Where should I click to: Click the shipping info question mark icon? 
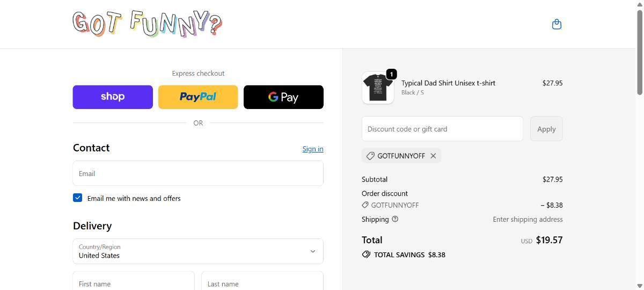tap(396, 219)
